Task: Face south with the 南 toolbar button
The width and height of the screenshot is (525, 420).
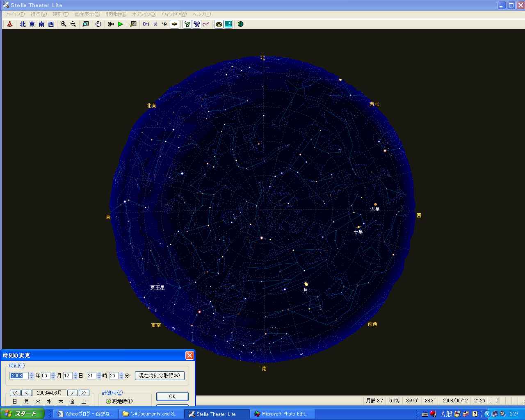Action: (41, 24)
